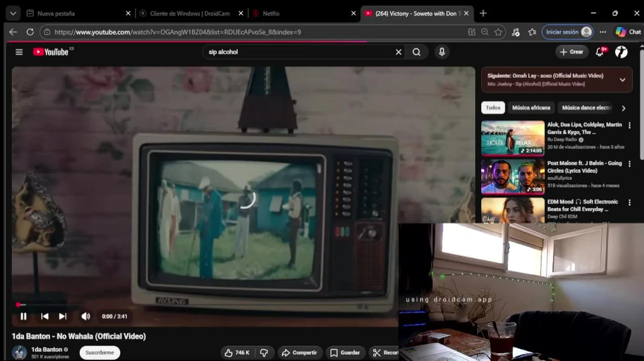Like the video with 746 K likes
The image size is (644, 361).
point(238,352)
